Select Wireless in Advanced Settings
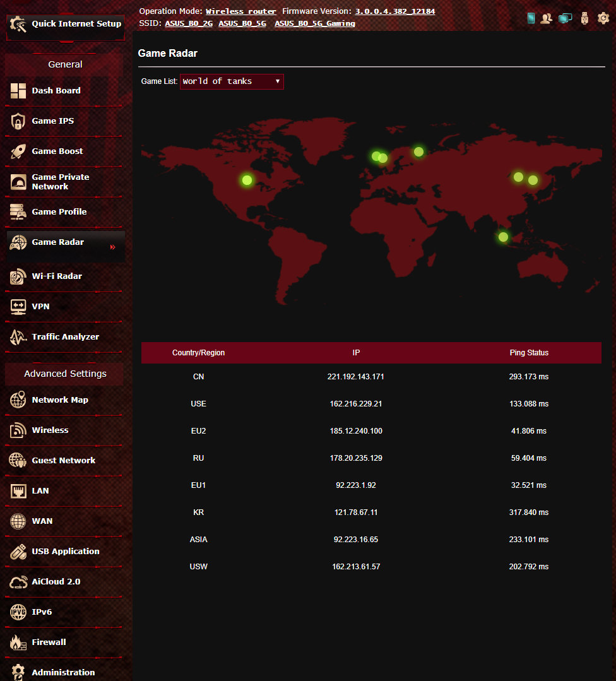Image resolution: width=616 pixels, height=681 pixels. click(50, 430)
